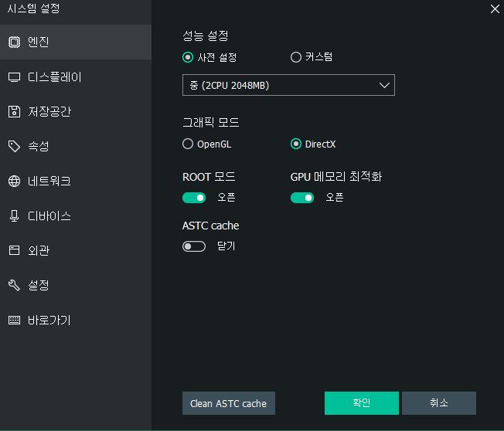Go to the 바로가기 tab

(x=76, y=321)
